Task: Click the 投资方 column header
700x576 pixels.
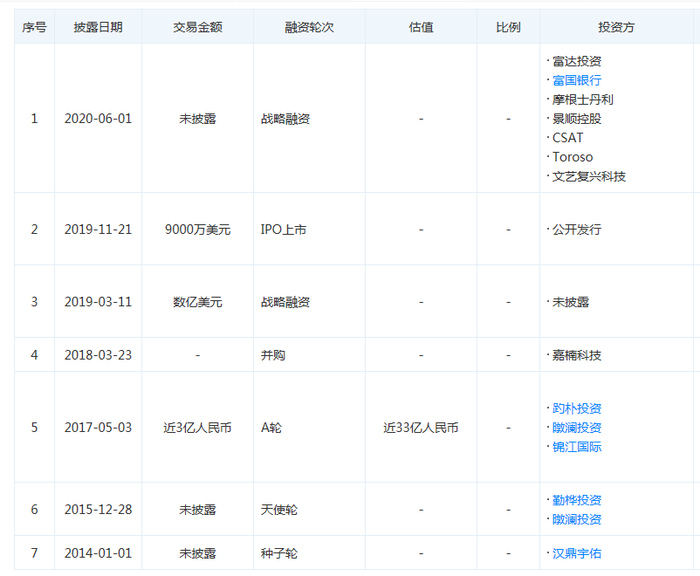Action: (616, 27)
